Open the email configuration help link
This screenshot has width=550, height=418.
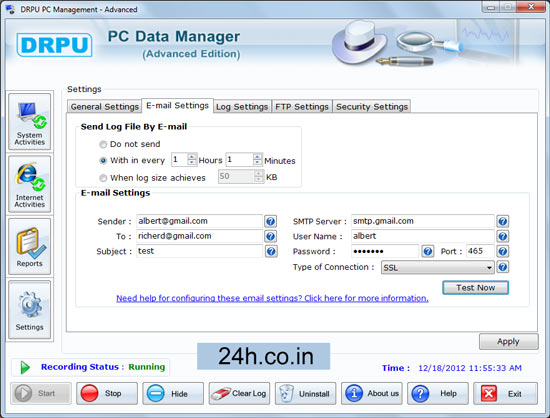click(272, 298)
